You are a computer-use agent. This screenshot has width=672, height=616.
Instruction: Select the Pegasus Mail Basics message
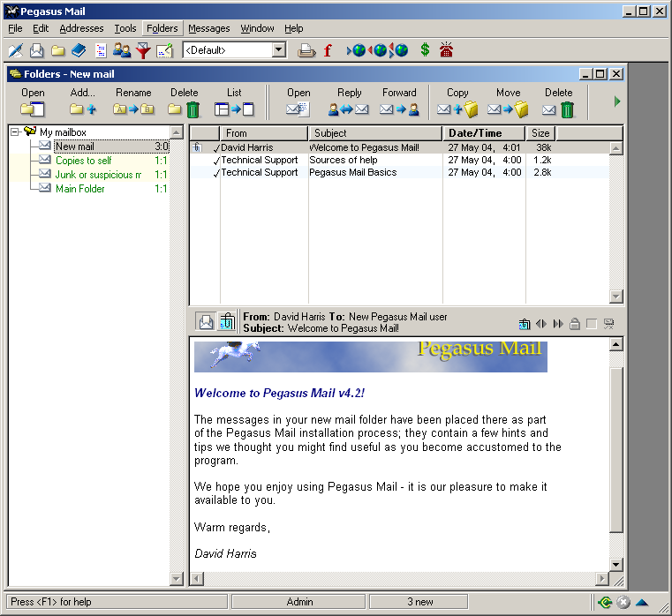399,173
